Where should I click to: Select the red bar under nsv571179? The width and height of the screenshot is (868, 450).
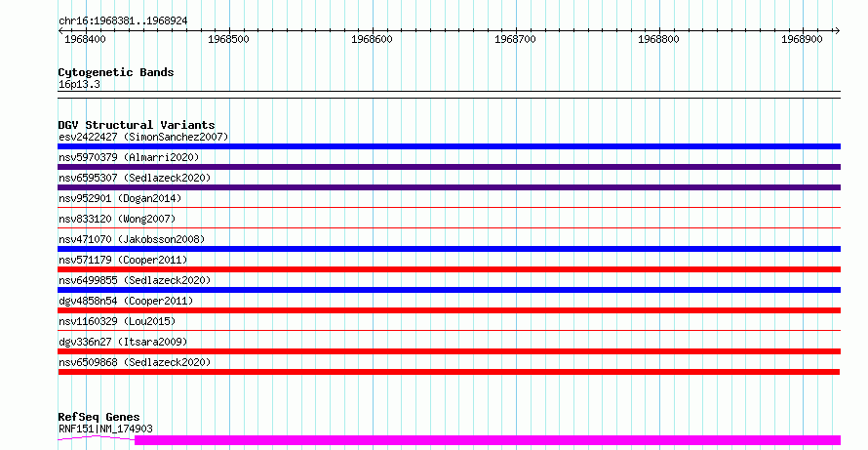click(449, 269)
